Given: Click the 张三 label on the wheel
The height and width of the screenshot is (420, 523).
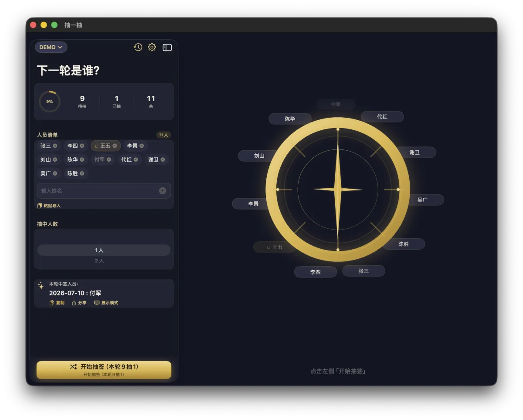Looking at the screenshot, I should (363, 271).
